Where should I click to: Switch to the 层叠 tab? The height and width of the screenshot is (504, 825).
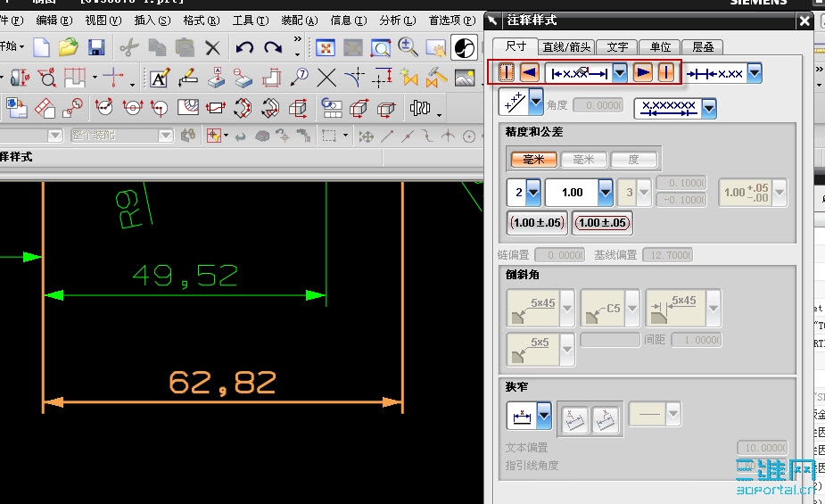(703, 46)
